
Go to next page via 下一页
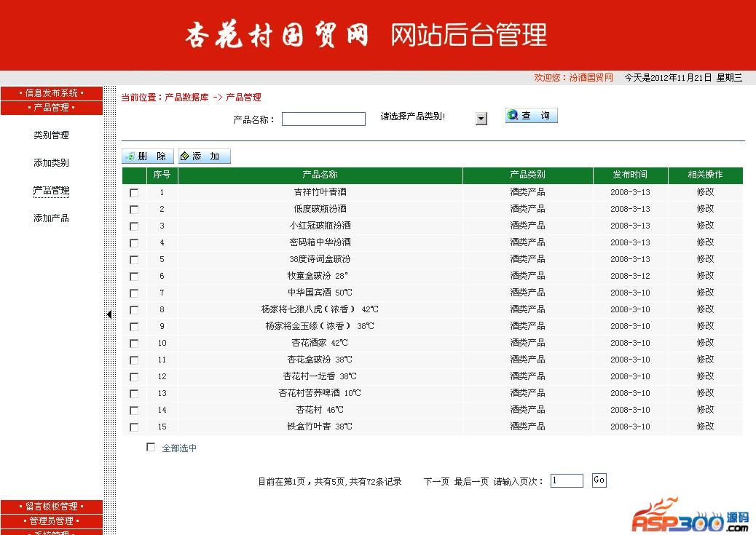[x=436, y=482]
